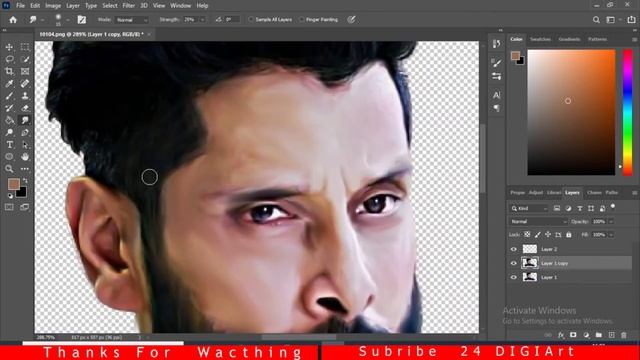Select the Brush tool
This screenshot has width=640, height=360.
click(9, 96)
